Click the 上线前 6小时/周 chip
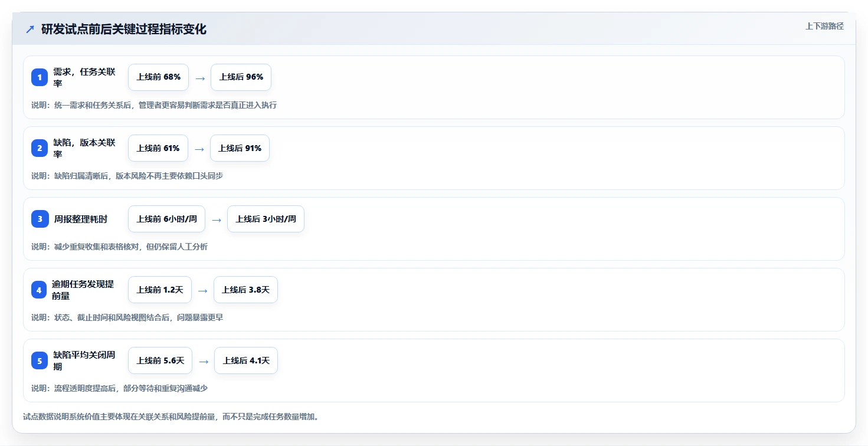The height and width of the screenshot is (446, 868). coord(166,219)
